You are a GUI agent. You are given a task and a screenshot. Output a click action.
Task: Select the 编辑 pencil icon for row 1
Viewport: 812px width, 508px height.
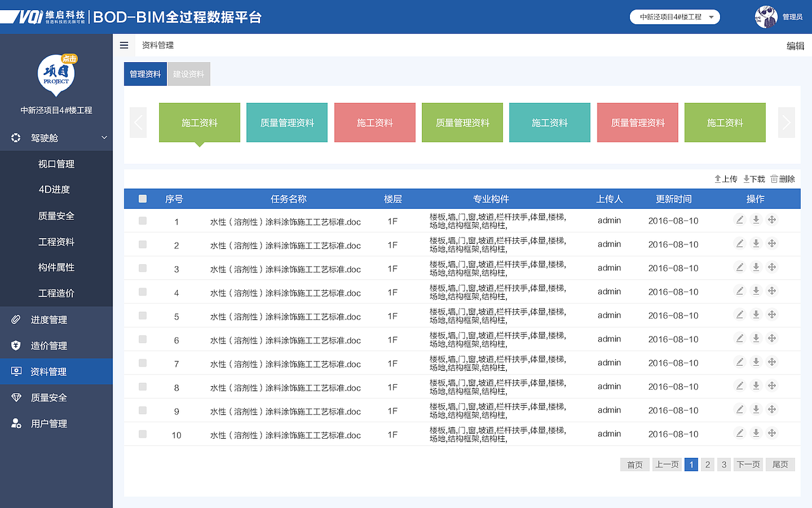[740, 220]
